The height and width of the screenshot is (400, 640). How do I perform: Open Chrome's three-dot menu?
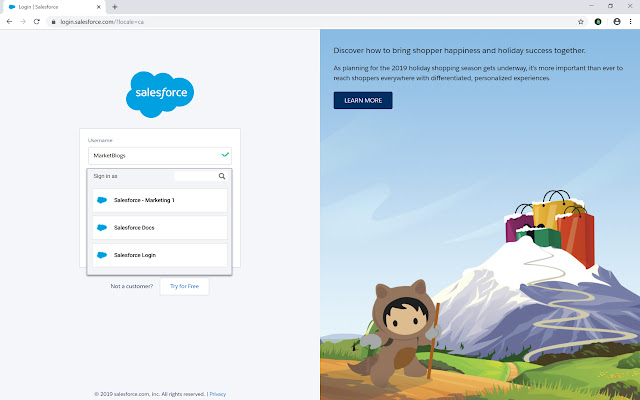pyautogui.click(x=631, y=22)
